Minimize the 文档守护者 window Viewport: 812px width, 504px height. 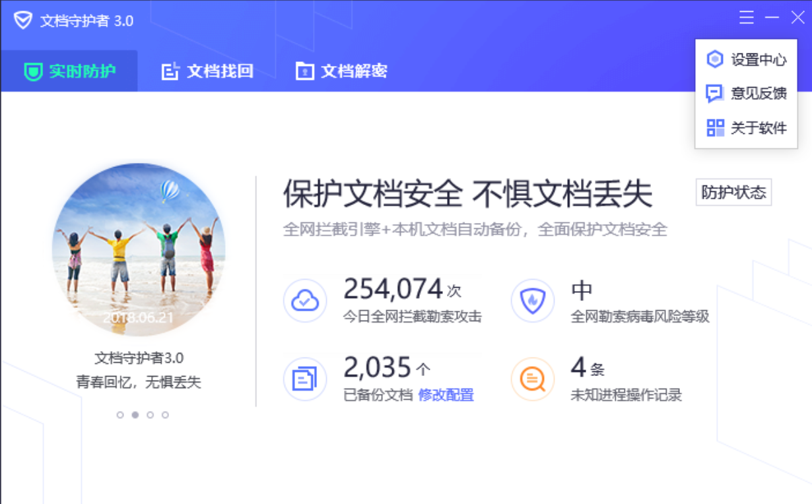tap(772, 18)
